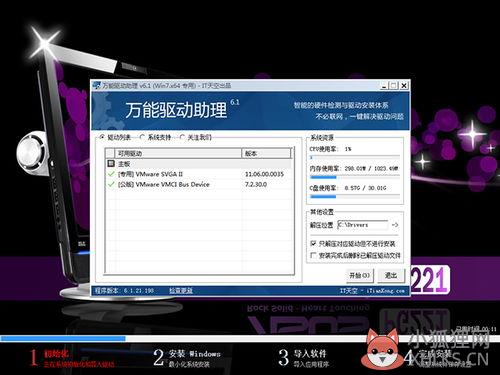This screenshot has width=500, height=375.
Task: Click the 万能驱动助理 title bar app icon
Action: [x=97, y=85]
